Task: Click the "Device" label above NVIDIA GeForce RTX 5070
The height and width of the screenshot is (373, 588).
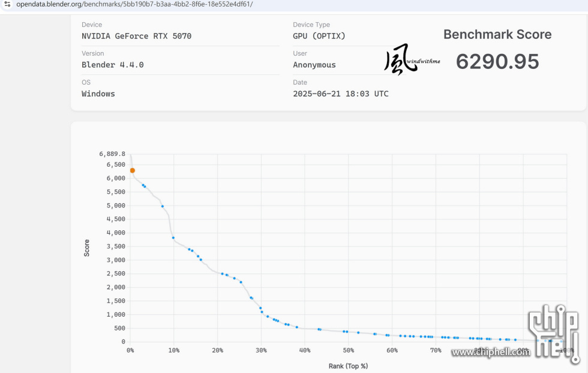Action: point(92,25)
